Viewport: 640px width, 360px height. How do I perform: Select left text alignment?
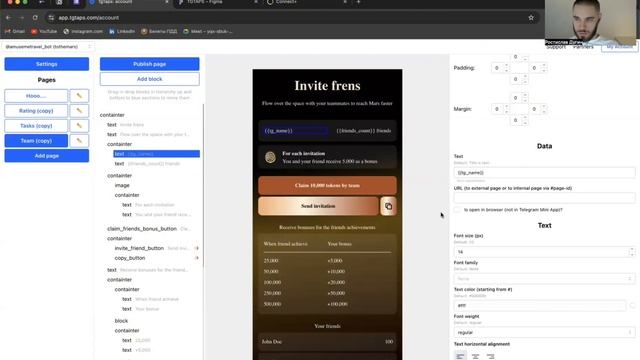(460, 356)
